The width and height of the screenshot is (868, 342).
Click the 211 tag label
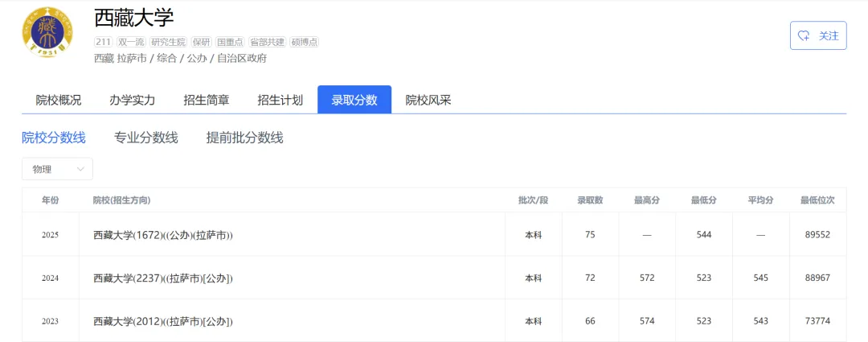coord(103,42)
